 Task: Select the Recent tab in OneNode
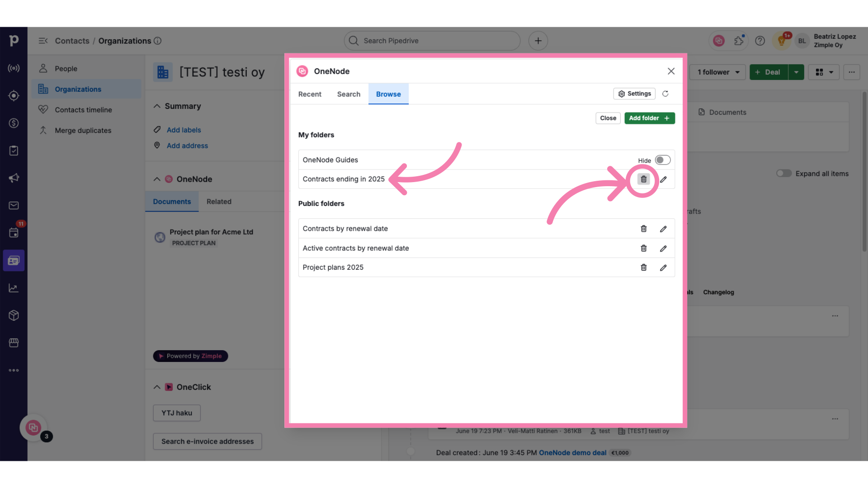(309, 94)
